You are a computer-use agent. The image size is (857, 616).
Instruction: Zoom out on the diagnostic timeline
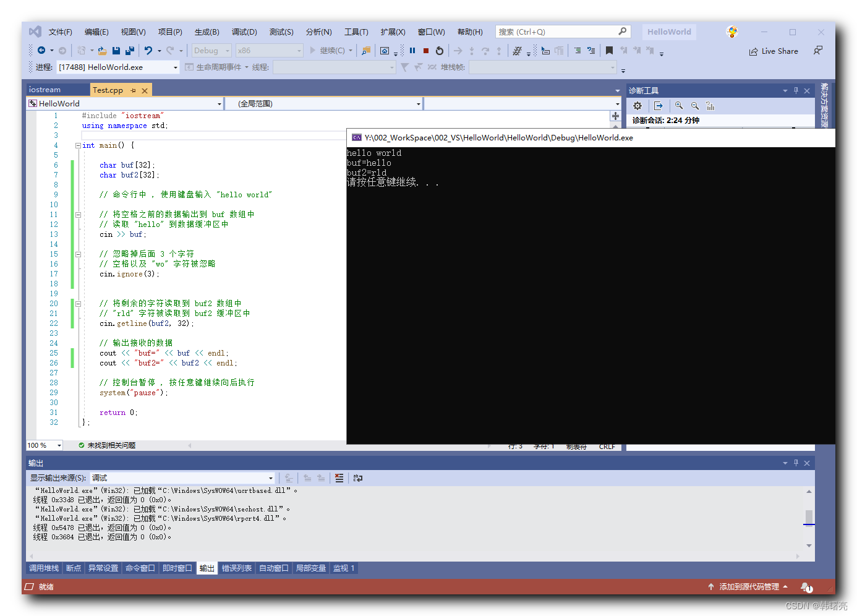tap(695, 106)
